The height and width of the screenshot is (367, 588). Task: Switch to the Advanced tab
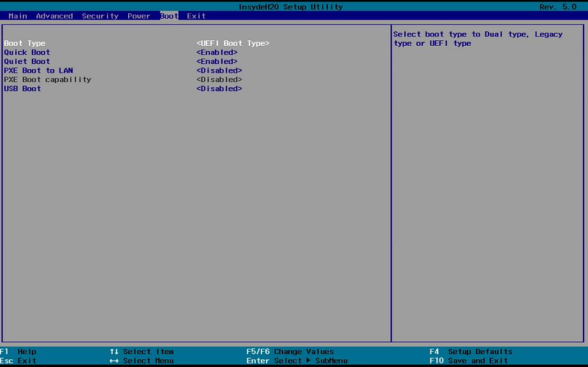tap(54, 16)
